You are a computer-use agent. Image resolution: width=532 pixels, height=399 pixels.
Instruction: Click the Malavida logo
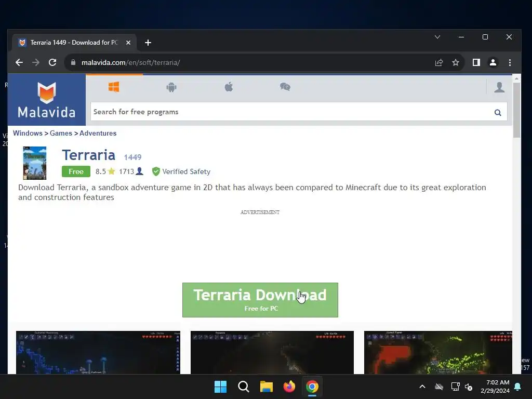click(46, 100)
